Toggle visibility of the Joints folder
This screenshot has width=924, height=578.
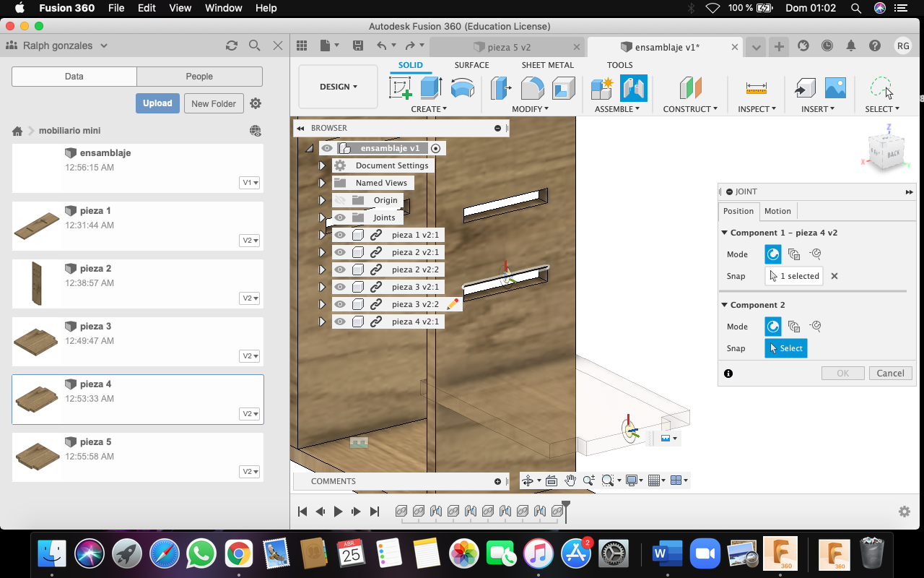click(340, 217)
